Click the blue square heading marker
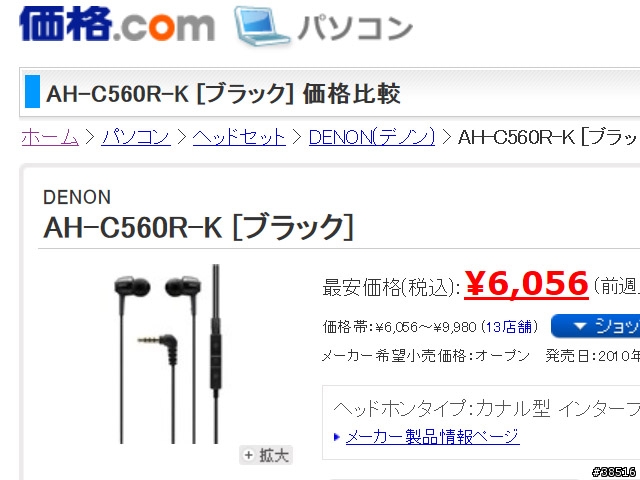Viewport: 640px width, 480px height. pos(32,91)
